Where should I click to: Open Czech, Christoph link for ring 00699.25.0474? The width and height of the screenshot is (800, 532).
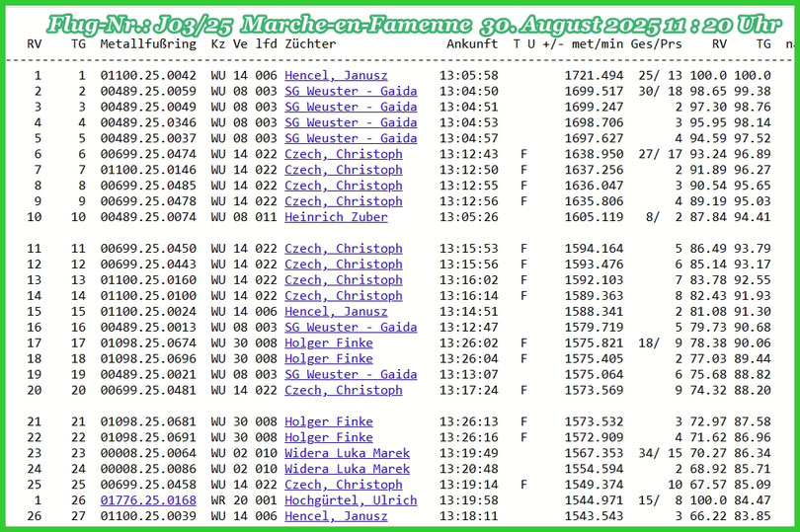(x=344, y=154)
